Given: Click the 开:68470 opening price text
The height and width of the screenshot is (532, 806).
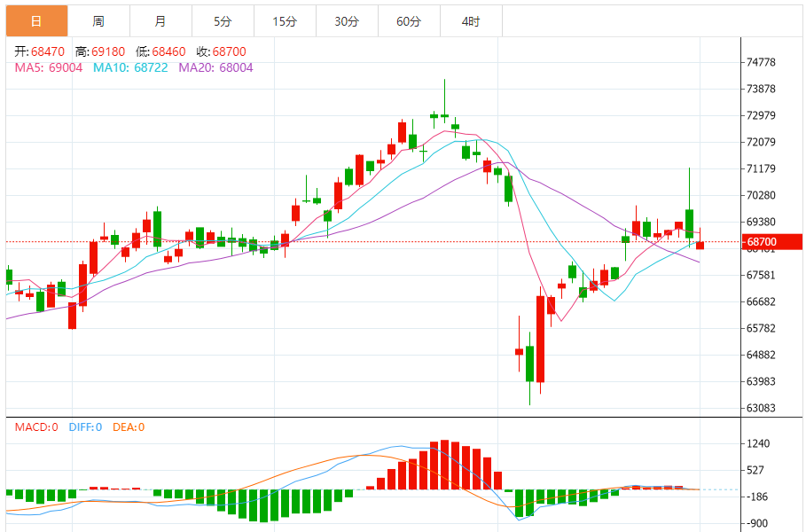Looking at the screenshot, I should (x=40, y=52).
